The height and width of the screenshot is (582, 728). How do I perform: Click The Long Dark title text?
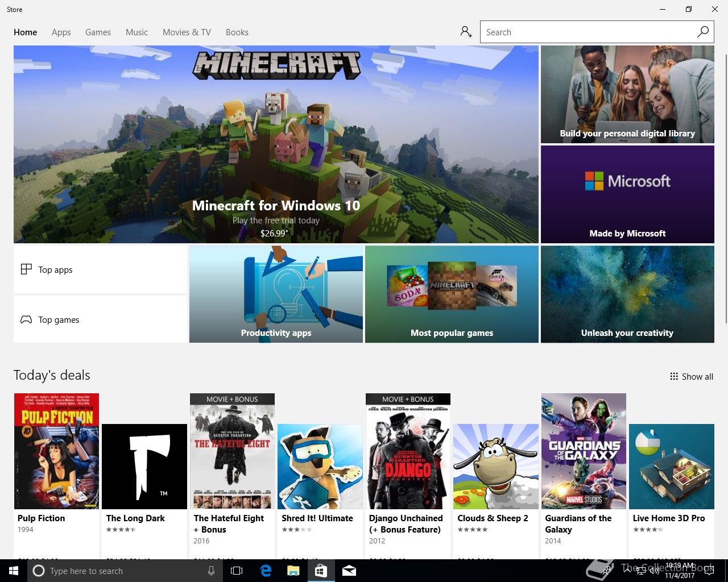pos(135,518)
